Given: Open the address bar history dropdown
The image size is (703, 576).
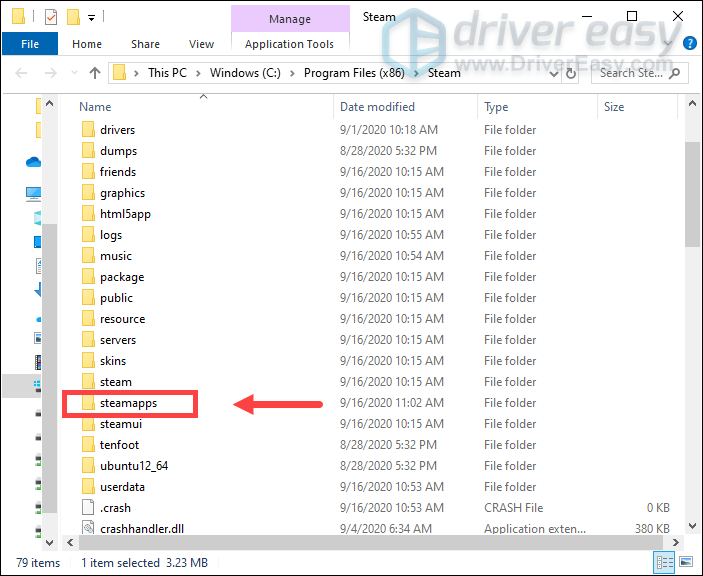Looking at the screenshot, I should pos(554,74).
